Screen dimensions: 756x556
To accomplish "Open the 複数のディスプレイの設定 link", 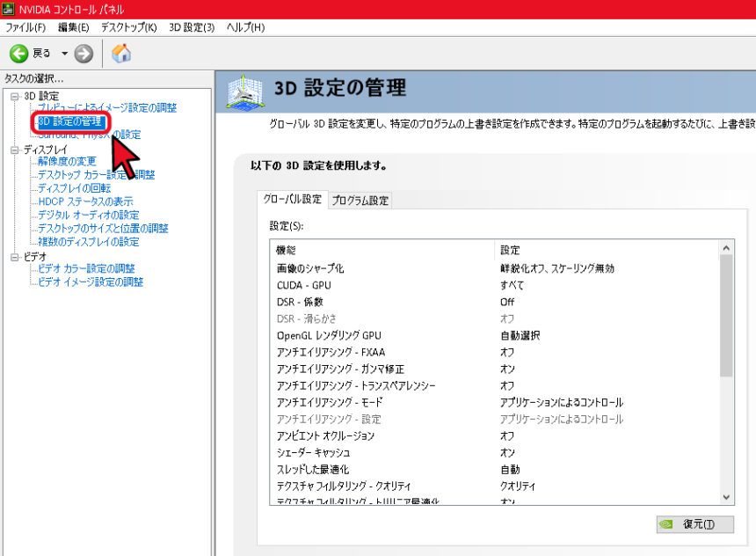I will coord(88,242).
